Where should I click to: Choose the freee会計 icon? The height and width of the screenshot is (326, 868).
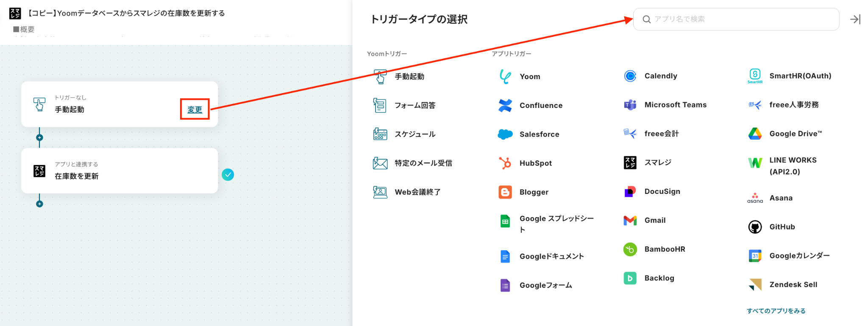click(x=630, y=133)
